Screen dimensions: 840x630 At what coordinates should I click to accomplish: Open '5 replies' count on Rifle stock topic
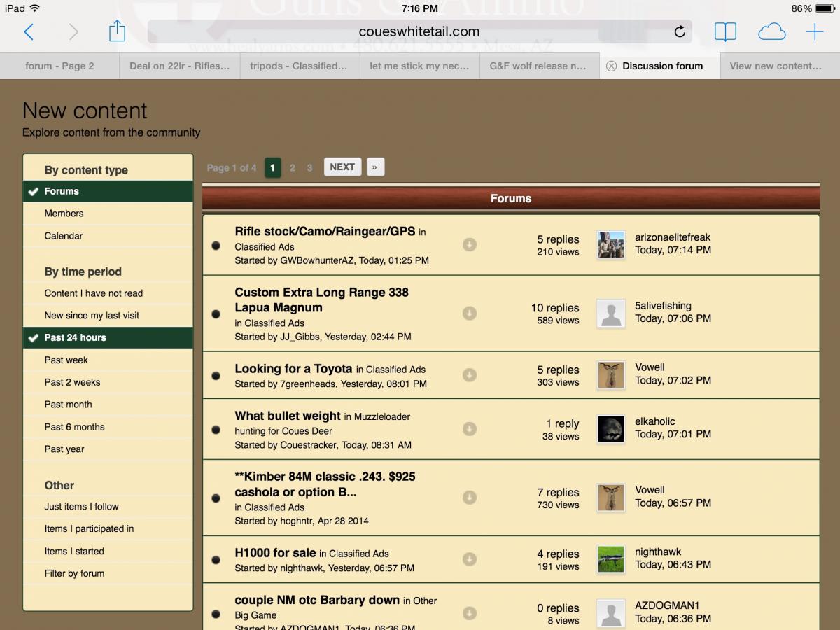[x=558, y=239]
